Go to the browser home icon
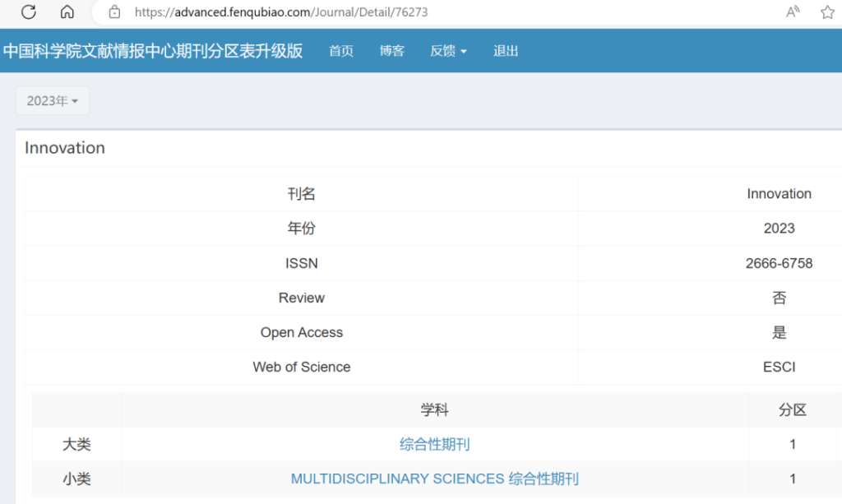The image size is (842, 504). click(x=67, y=12)
